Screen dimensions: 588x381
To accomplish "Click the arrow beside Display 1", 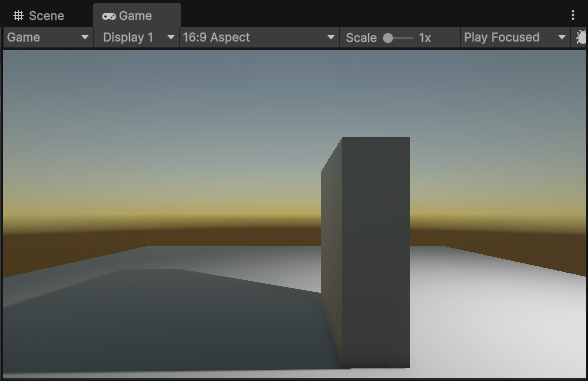I will tap(171, 38).
